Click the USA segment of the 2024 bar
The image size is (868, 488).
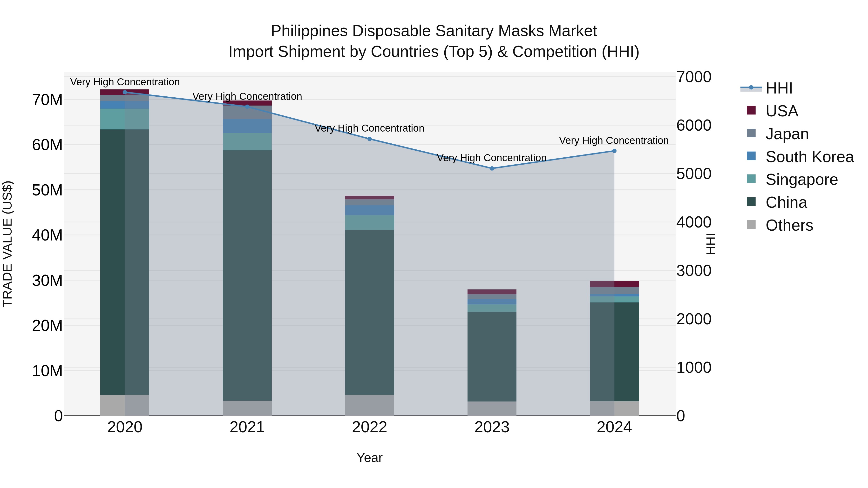point(614,284)
